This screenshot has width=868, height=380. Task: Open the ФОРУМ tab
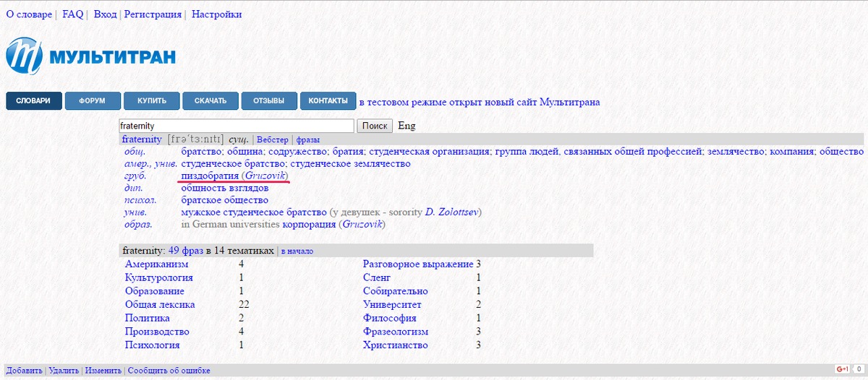(93, 100)
